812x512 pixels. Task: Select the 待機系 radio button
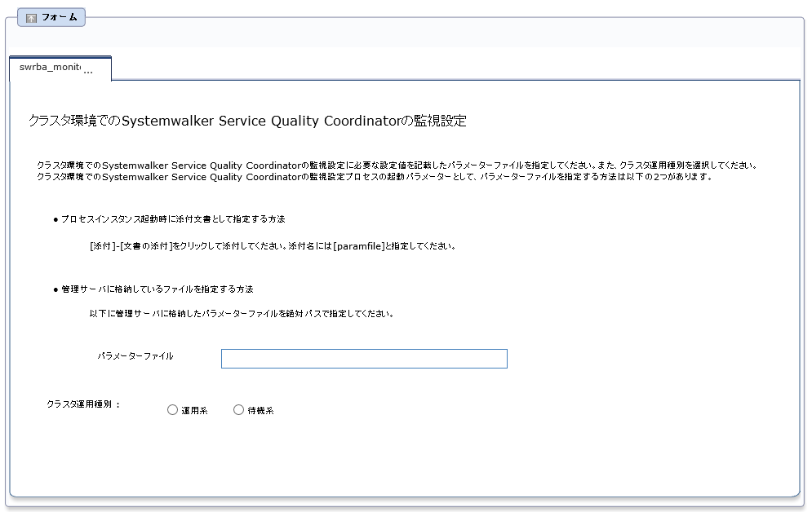point(238,409)
